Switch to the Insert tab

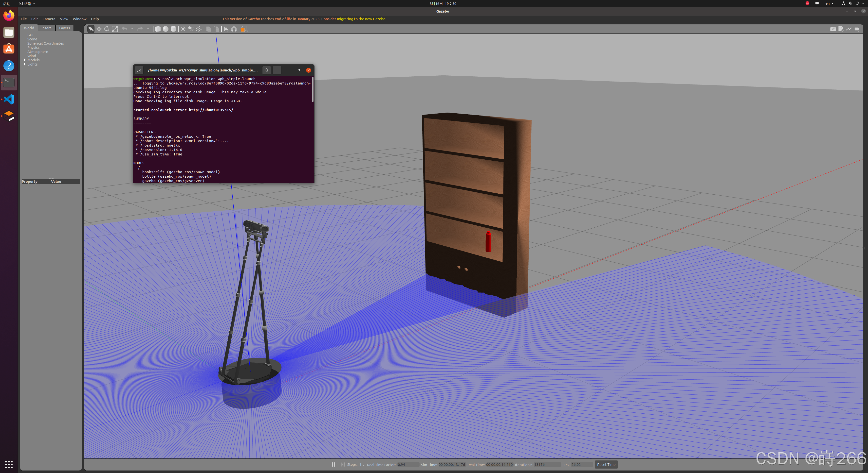pyautogui.click(x=46, y=28)
